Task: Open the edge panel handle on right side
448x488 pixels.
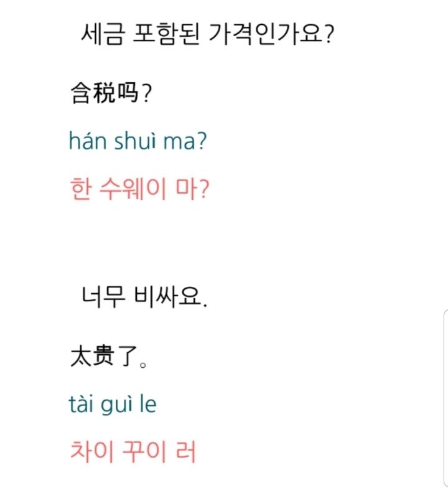Action: pyautogui.click(x=444, y=349)
